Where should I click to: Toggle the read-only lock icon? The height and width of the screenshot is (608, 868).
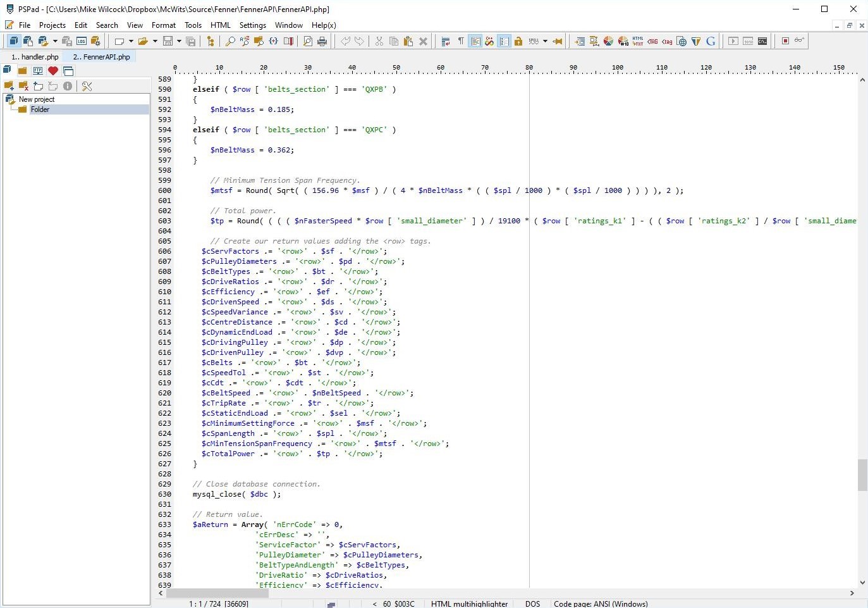click(518, 41)
